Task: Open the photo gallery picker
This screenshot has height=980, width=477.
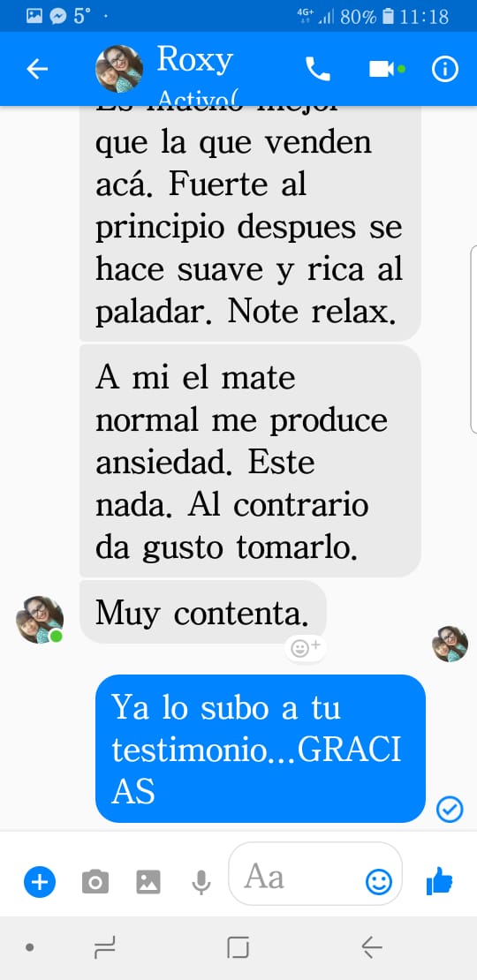Action: (x=148, y=882)
